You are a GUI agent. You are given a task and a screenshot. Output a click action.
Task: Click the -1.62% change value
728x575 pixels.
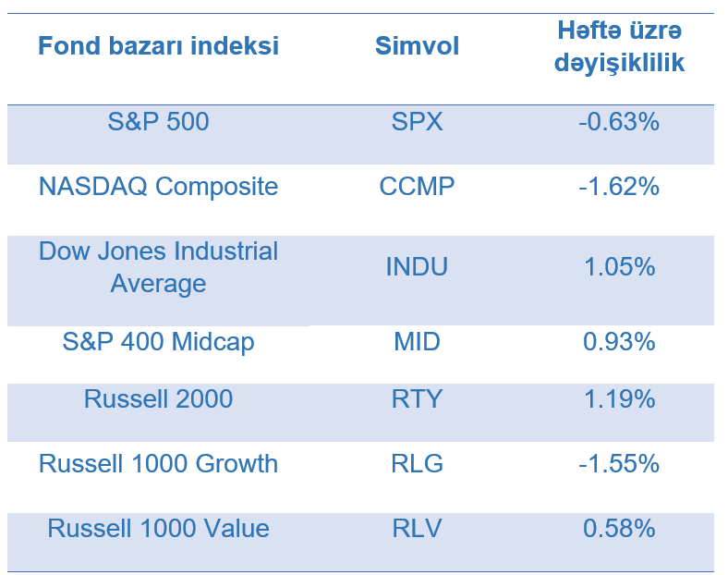coord(619,186)
